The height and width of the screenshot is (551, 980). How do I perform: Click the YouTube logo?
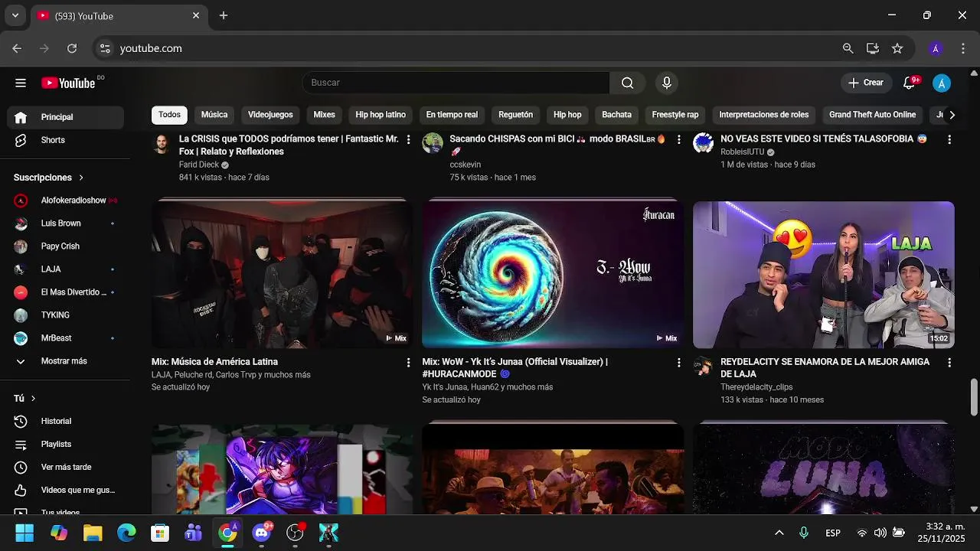(x=69, y=83)
